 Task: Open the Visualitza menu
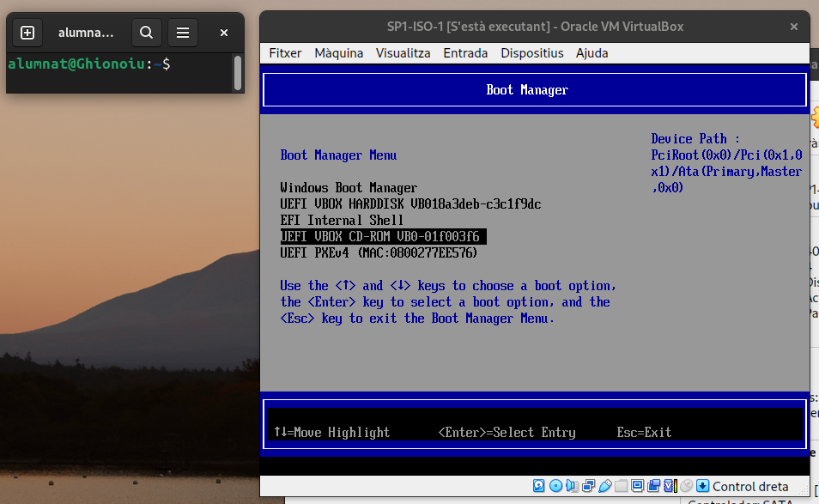click(403, 53)
